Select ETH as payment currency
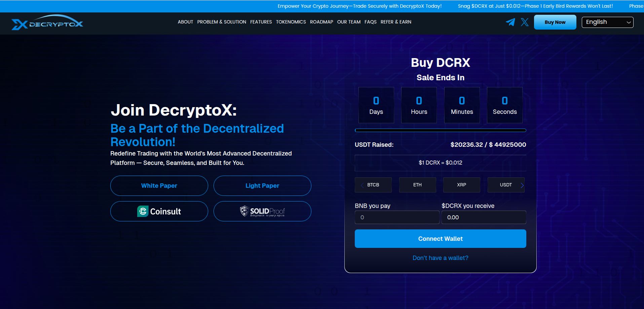The image size is (644, 309). point(417,185)
